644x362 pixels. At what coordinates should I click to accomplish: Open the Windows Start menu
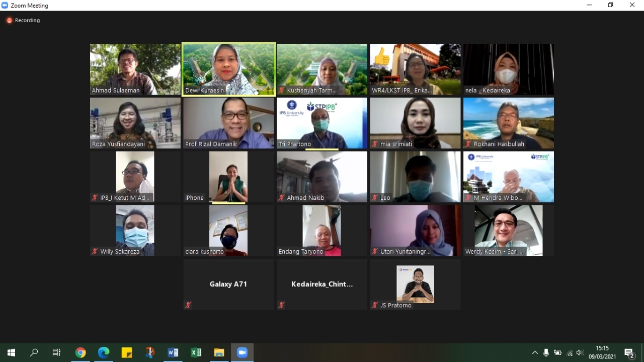point(11,352)
